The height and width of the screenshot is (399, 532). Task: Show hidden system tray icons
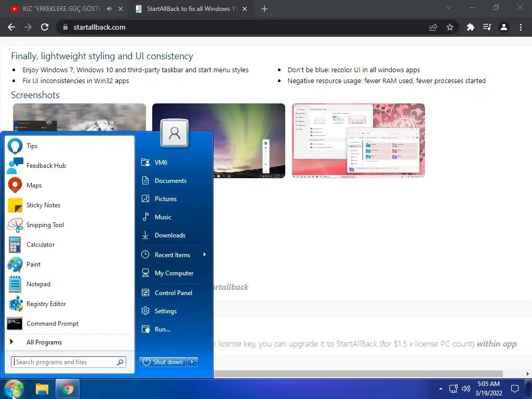[441, 389]
